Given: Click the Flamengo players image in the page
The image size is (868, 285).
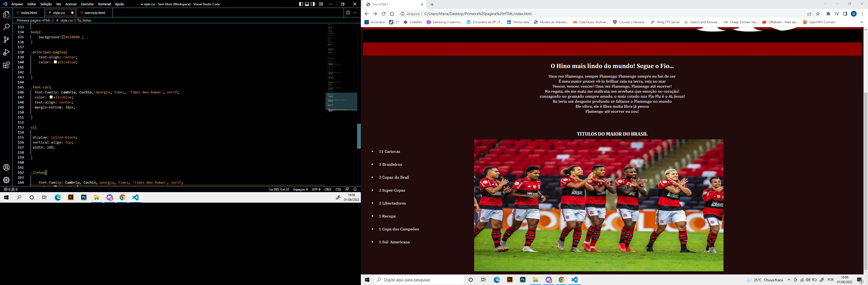Looking at the screenshot, I should click(599, 205).
